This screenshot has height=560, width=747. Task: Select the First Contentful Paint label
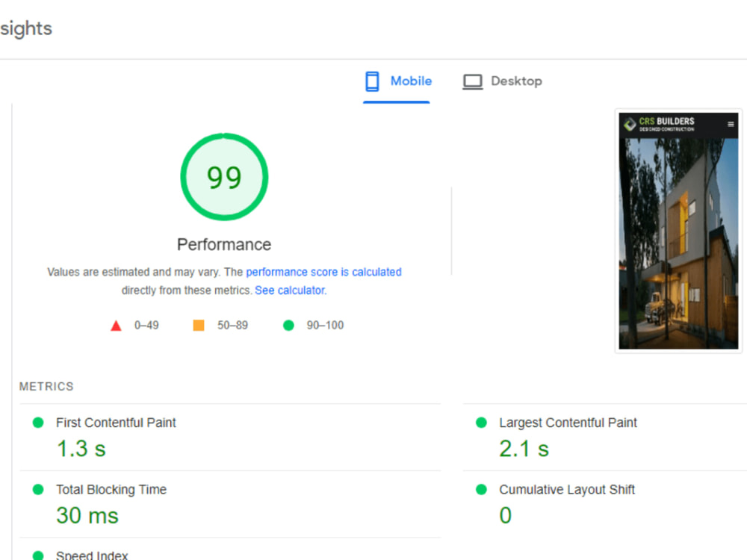coord(116,423)
